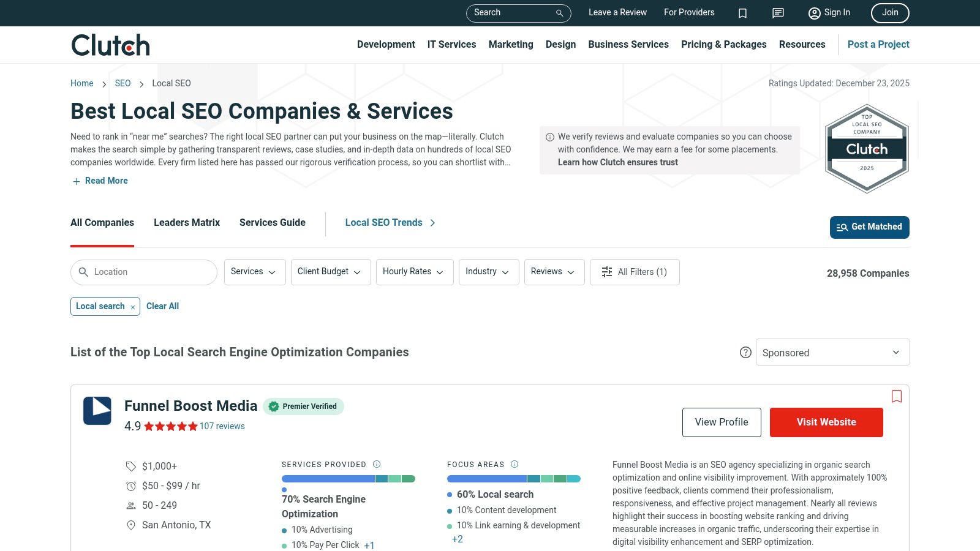The height and width of the screenshot is (551, 980).
Task: Open the Hourly Rates dropdown
Action: [414, 272]
